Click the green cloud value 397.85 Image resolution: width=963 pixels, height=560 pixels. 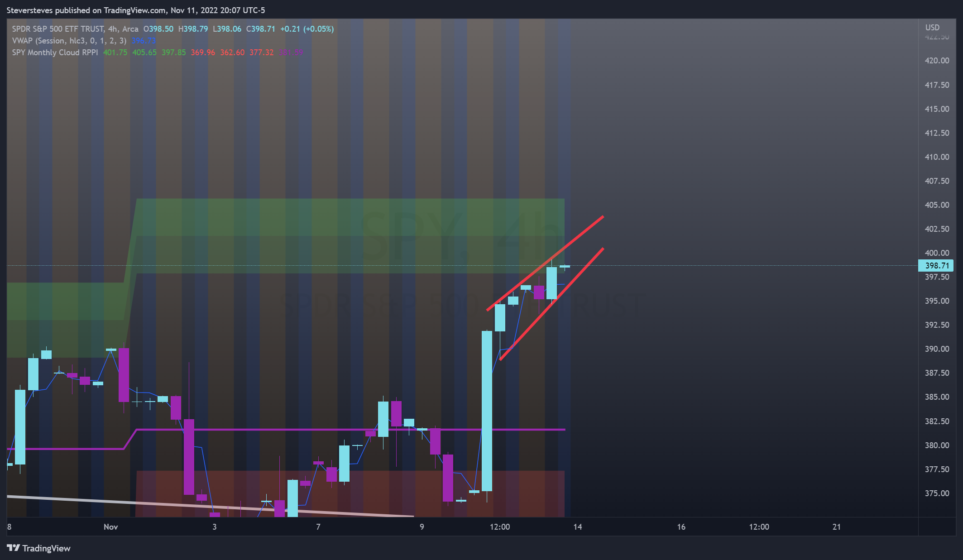[x=174, y=53]
